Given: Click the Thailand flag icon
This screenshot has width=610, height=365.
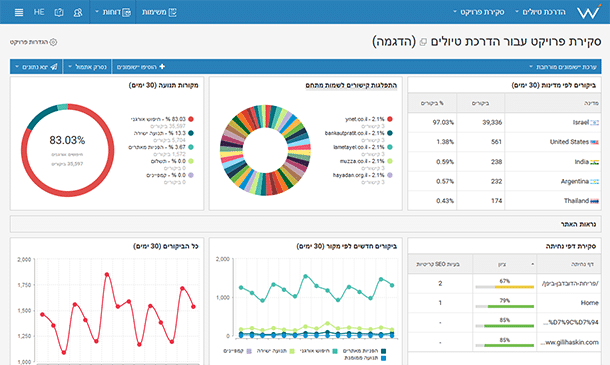Looking at the screenshot, I should coord(594,201).
